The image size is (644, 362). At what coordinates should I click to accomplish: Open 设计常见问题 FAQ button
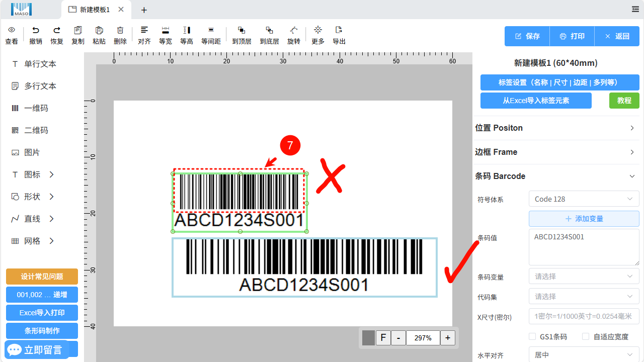[42, 277]
